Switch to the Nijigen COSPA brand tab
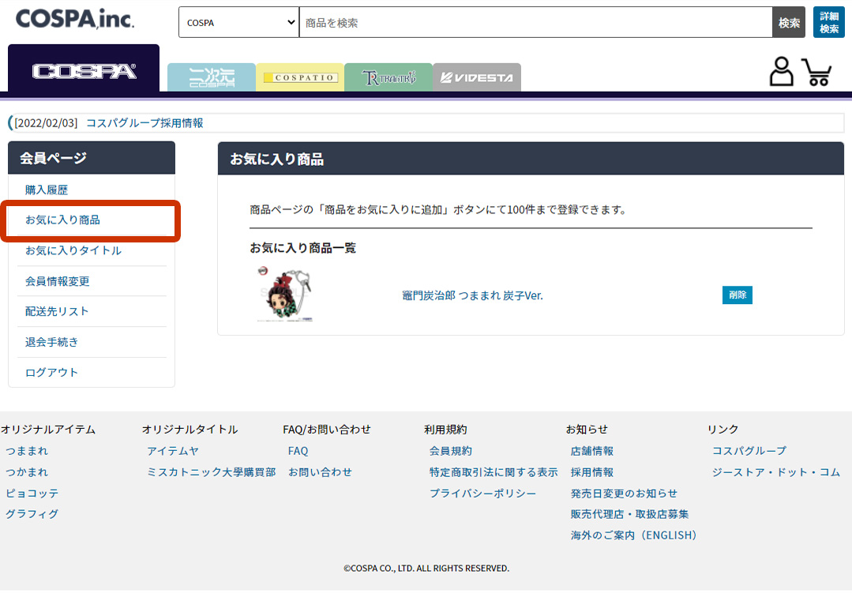 211,77
